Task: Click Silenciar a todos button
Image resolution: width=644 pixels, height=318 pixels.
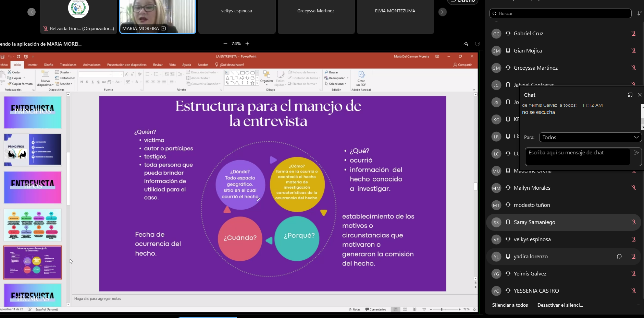Action: (x=510, y=305)
